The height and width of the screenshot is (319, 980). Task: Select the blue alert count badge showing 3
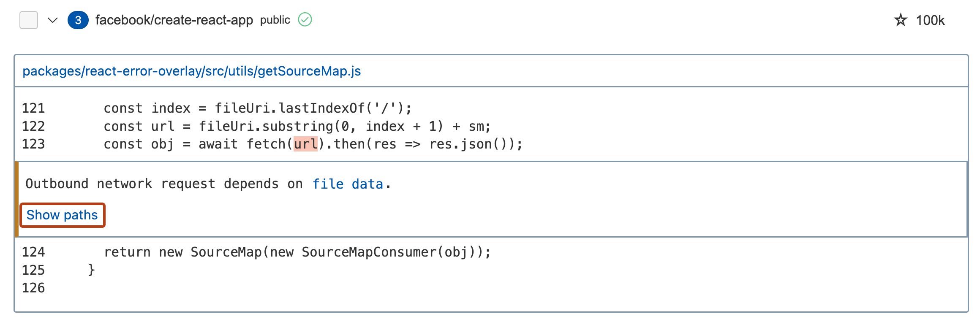(77, 19)
